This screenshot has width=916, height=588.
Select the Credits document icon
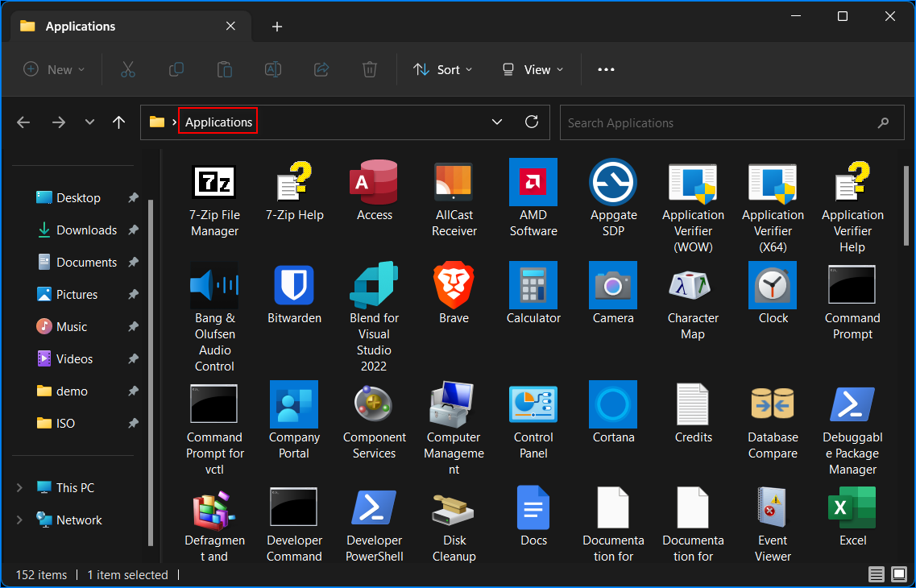693,404
